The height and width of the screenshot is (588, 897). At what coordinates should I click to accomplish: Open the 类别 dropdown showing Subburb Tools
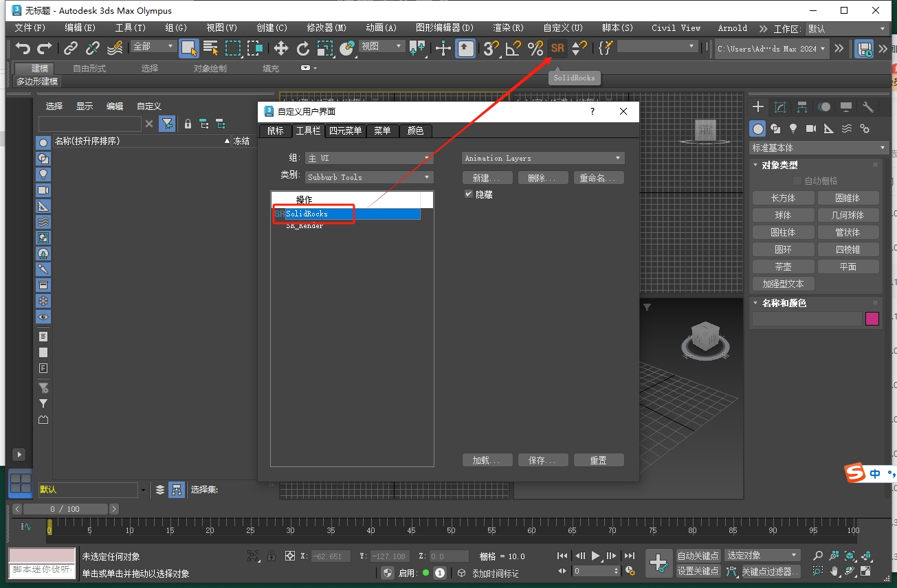tap(369, 177)
